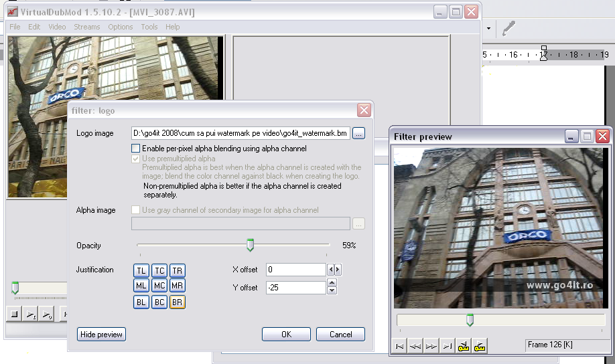Click the marker pen icon in background toolbar

508,28
